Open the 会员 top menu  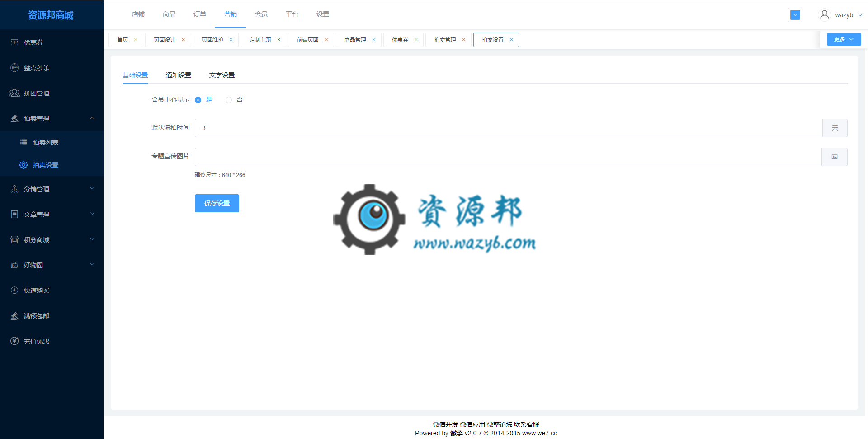click(261, 14)
